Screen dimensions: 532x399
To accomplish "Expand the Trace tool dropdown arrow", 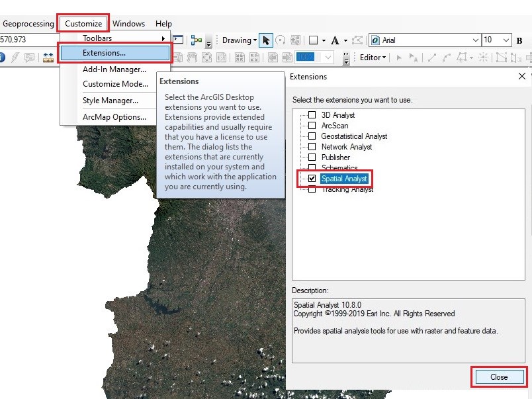I will point(471,58).
